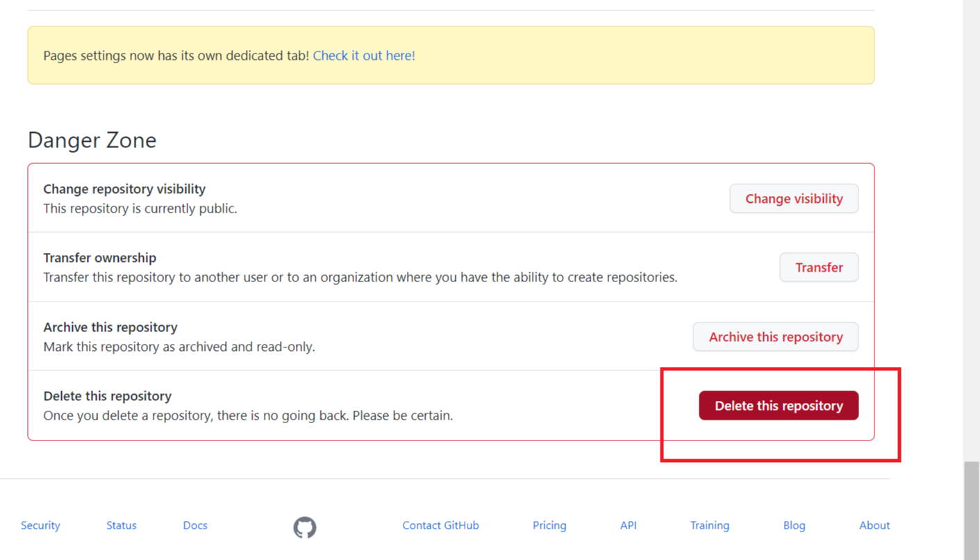Click 'Delete this repository' title text on left
This screenshot has height=560, width=980.
(108, 396)
